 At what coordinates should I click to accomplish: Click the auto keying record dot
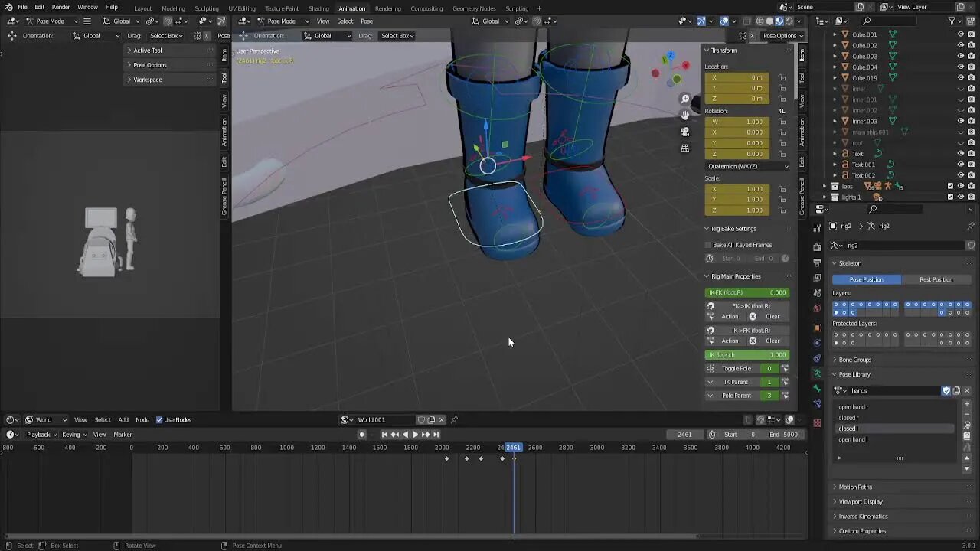pos(362,434)
